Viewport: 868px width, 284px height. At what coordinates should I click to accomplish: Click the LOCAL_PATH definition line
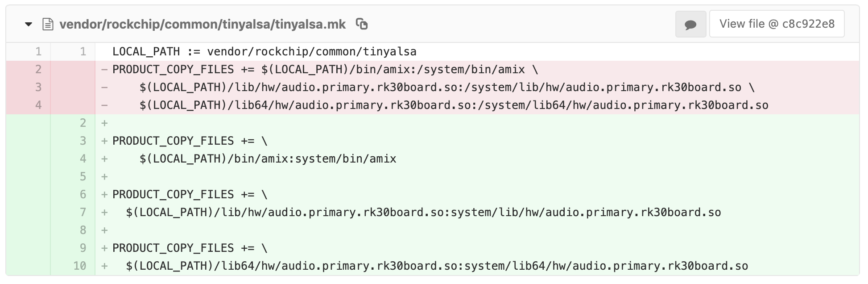click(477, 52)
